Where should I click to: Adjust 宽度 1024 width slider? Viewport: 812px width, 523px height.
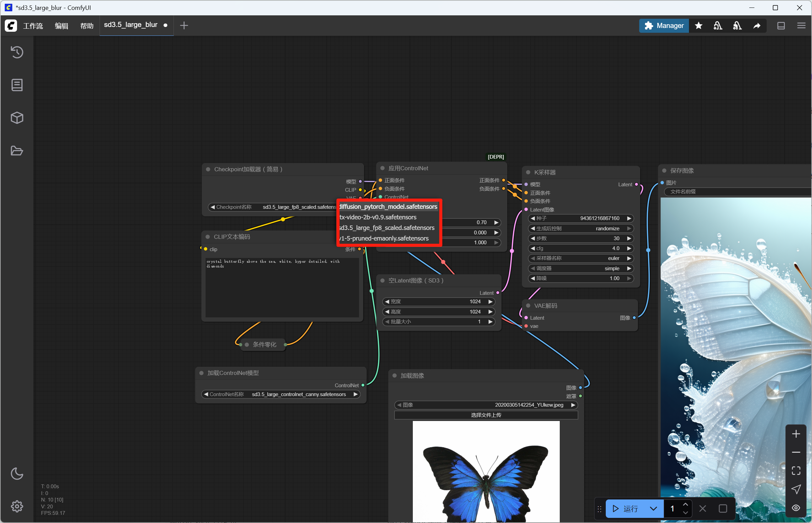click(439, 302)
